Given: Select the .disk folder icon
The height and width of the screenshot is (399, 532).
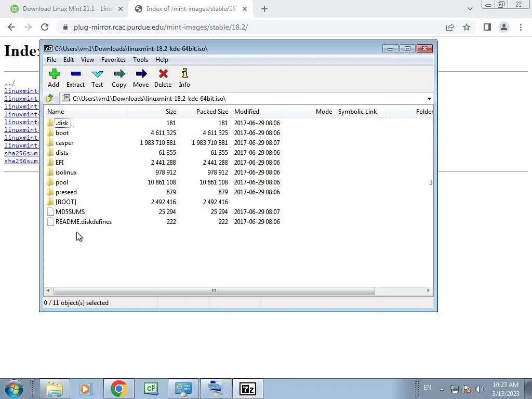Looking at the screenshot, I should 50,123.
